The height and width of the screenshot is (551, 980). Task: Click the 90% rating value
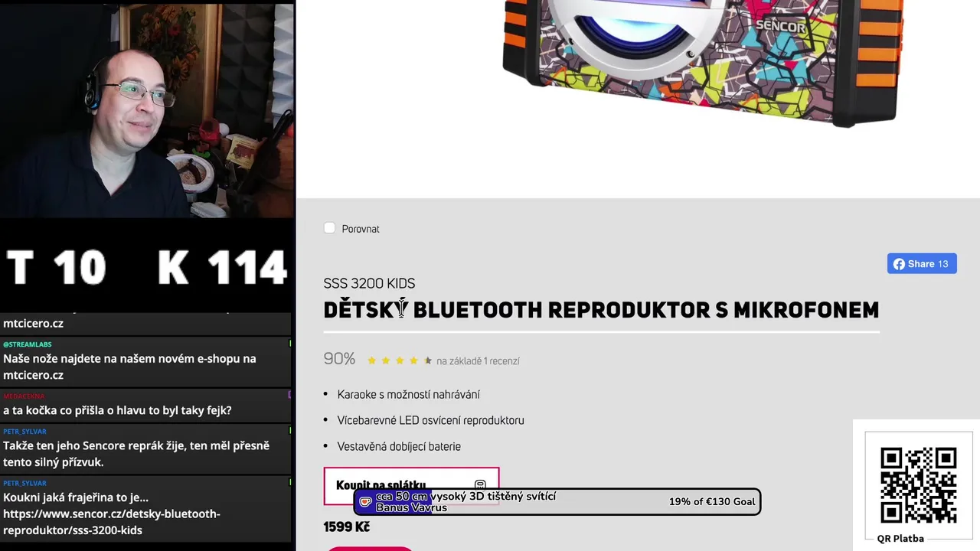tap(339, 359)
